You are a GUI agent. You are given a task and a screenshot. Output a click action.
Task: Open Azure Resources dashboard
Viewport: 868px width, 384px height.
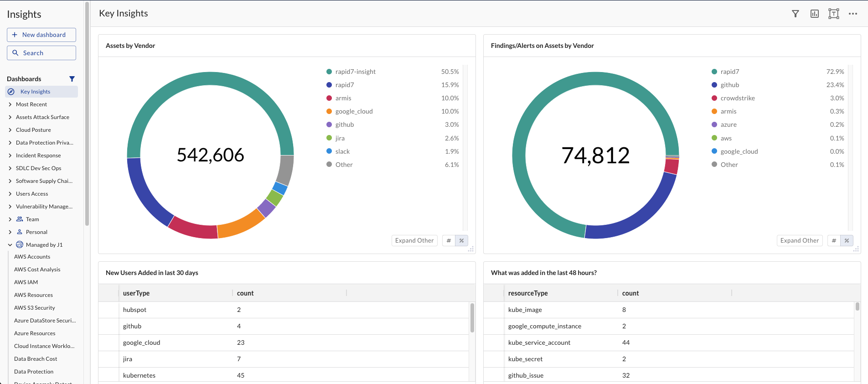click(35, 333)
